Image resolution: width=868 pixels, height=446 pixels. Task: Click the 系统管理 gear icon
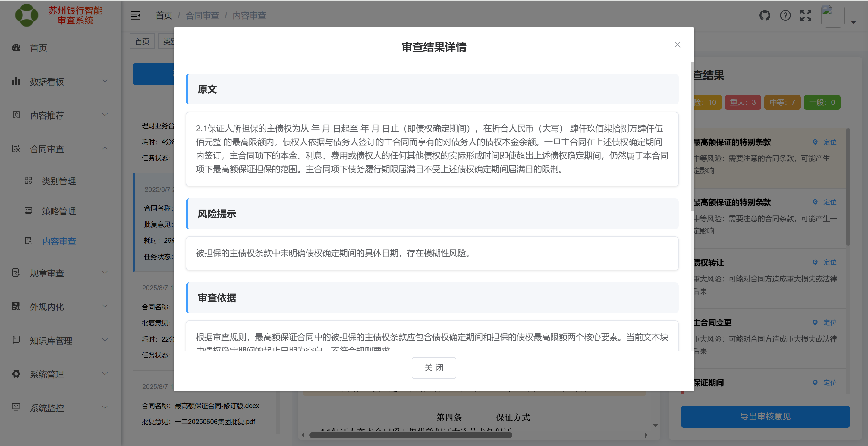coord(16,374)
